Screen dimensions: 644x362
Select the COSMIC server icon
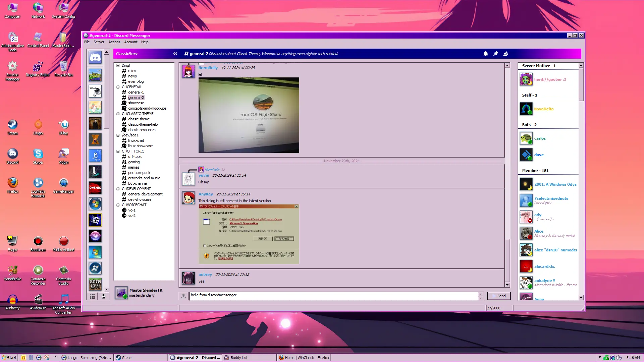tap(95, 188)
